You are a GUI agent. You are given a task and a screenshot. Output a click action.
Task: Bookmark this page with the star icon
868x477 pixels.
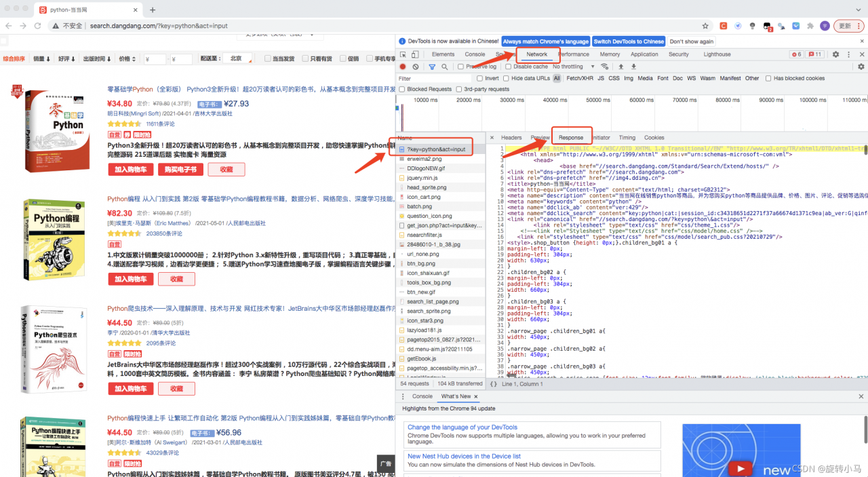(705, 26)
